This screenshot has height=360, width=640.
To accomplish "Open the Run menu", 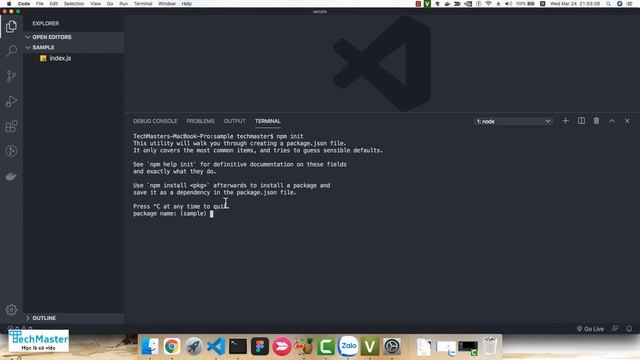I will (x=123, y=4).
